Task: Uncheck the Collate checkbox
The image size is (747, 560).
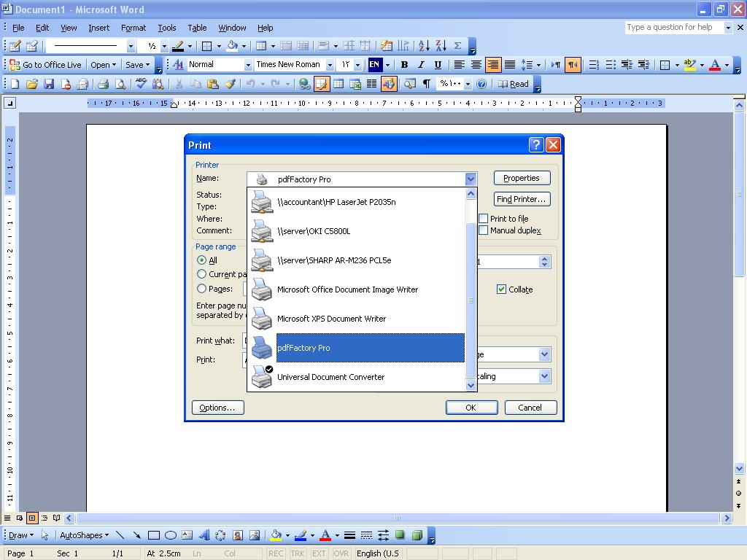Action: [x=501, y=289]
